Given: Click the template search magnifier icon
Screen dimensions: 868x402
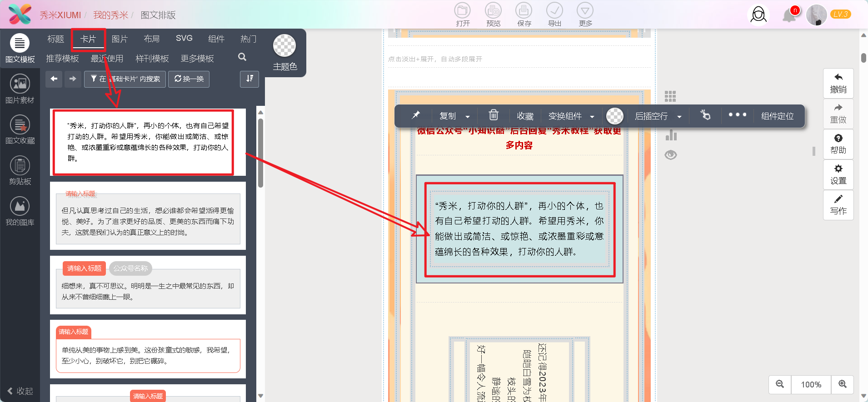Looking at the screenshot, I should pos(242,57).
